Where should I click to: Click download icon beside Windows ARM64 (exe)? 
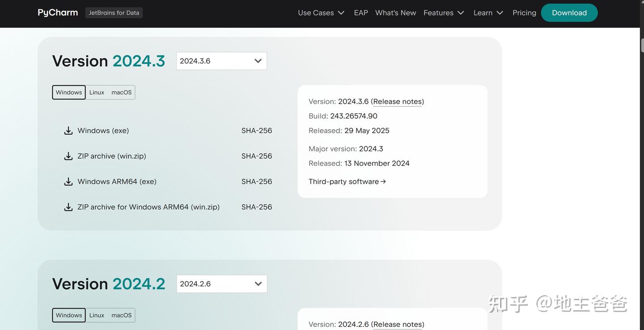click(68, 182)
